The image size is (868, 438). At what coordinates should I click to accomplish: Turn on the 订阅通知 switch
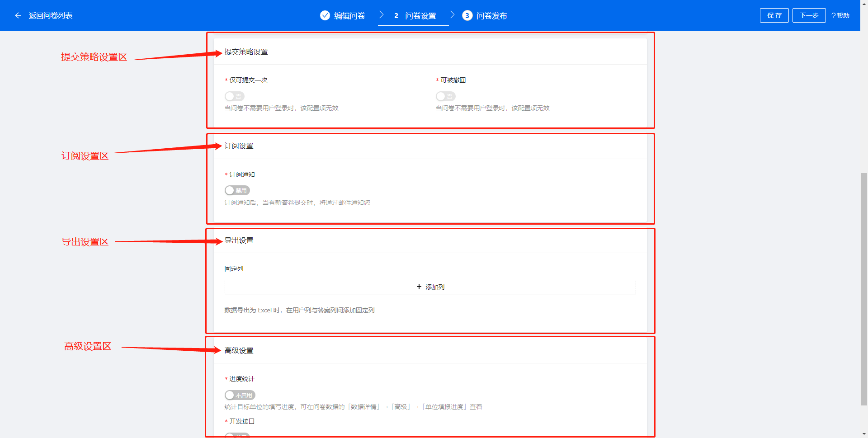pos(237,191)
